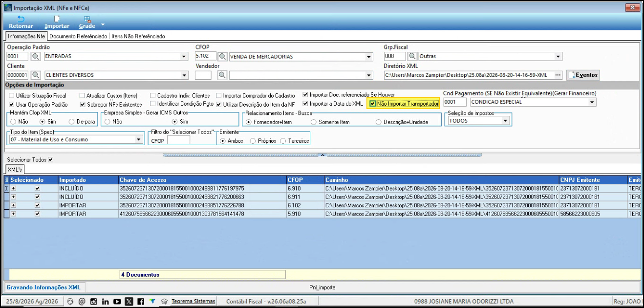Screen dimensions: 644x308
Task: Search Operação Padrão with magnifier icon
Action: click(36, 56)
